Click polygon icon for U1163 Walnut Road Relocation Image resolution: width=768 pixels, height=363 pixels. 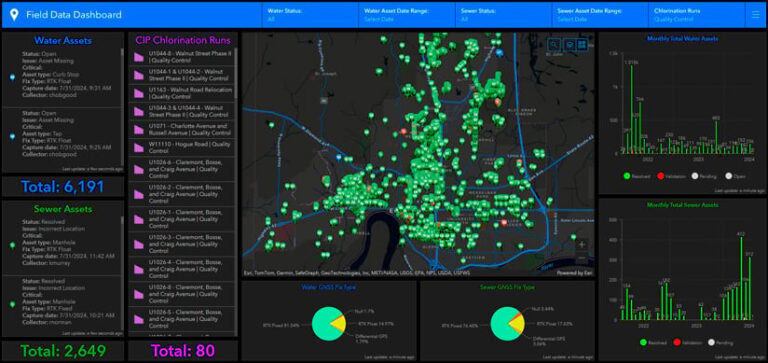point(139,93)
